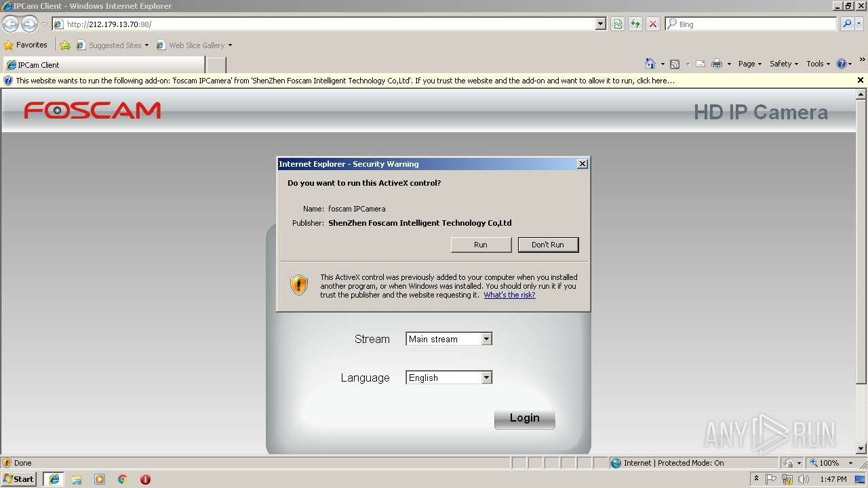Viewport: 868px width, 488px height.
Task: Go forward with the Forward arrow
Action: point(29,24)
